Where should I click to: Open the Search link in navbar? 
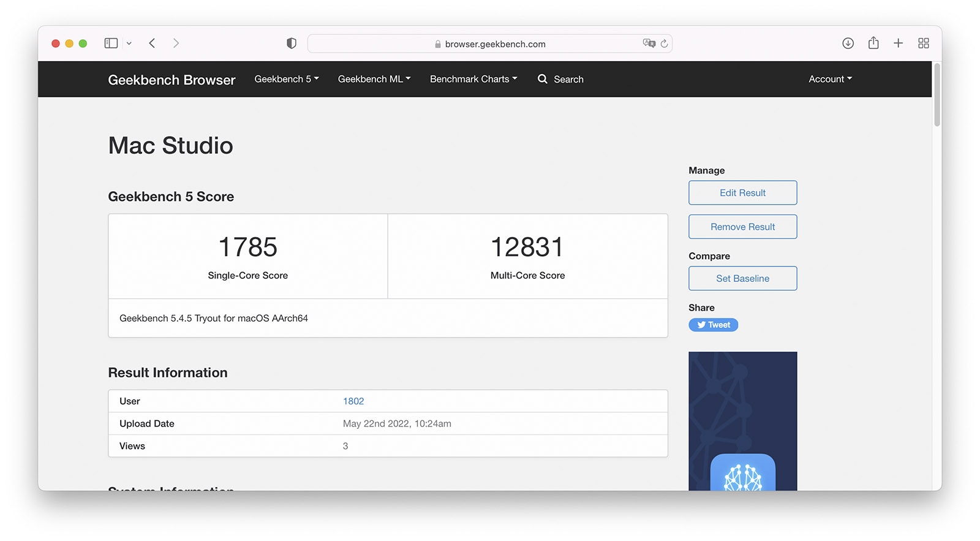[568, 79]
